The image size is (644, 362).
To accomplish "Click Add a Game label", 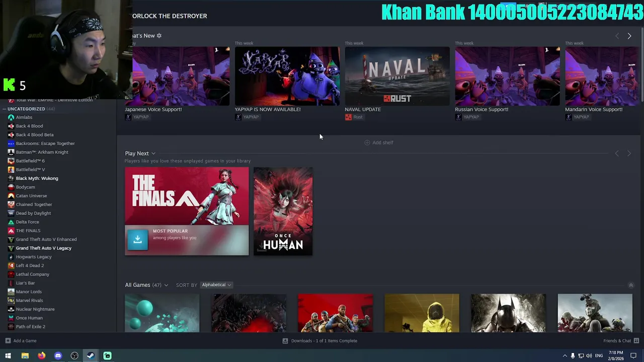I will [25, 341].
